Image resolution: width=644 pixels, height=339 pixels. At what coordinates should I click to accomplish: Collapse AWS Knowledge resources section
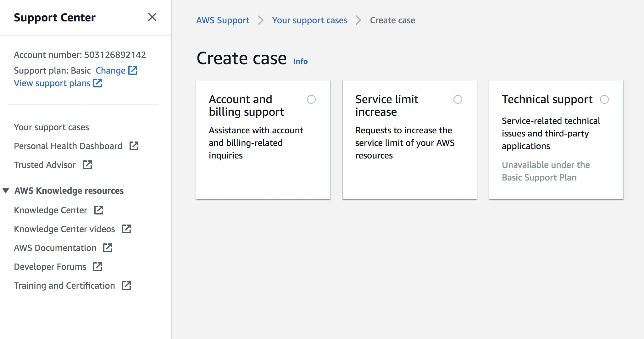click(6, 191)
